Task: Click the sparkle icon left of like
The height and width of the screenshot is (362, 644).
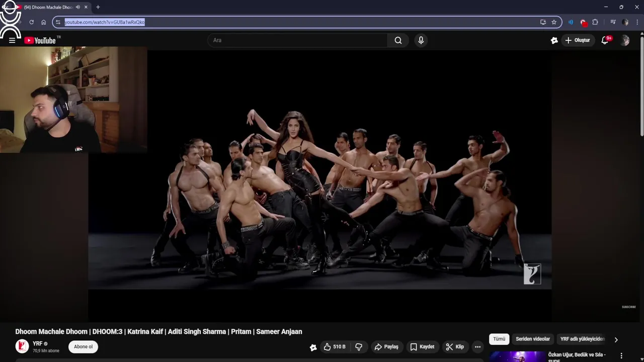Action: 313,347
